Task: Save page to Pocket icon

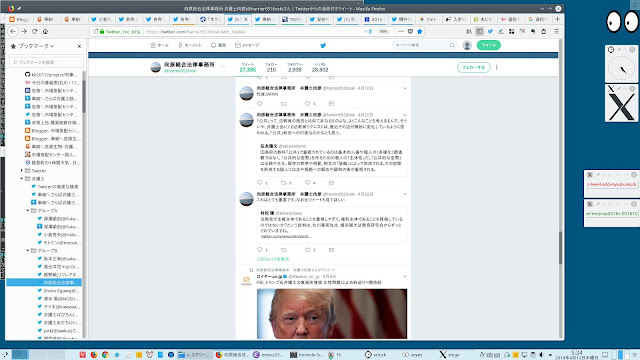Action: coord(410,31)
